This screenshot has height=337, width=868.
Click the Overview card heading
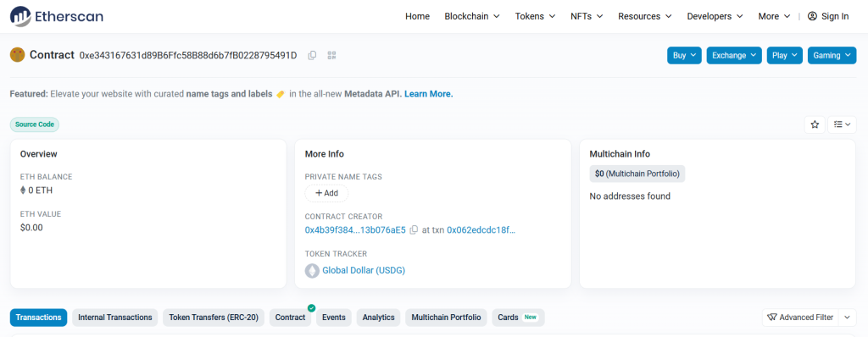pos(39,154)
